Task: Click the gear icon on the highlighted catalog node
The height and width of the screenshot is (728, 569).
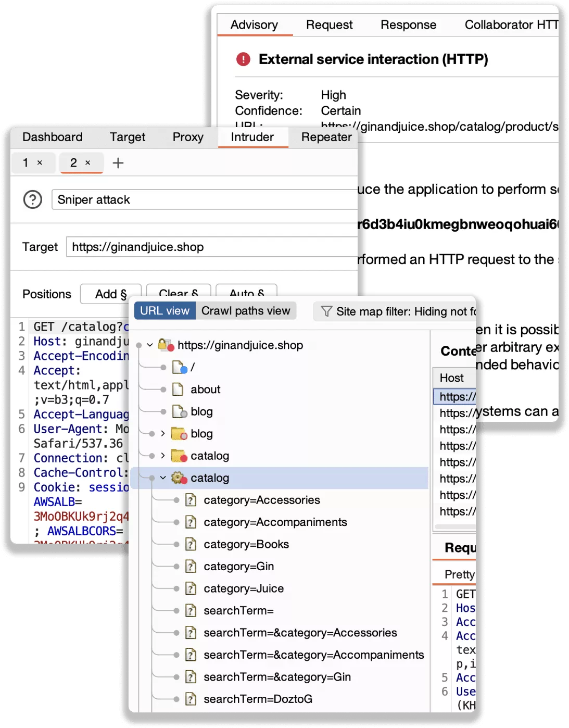Action: coord(177,478)
